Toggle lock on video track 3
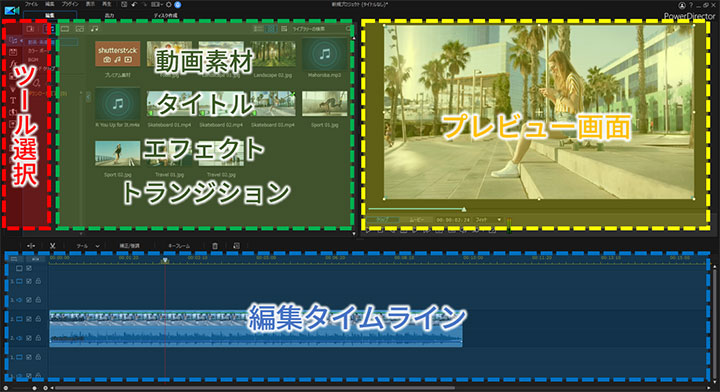The width and height of the screenshot is (720, 392). click(39, 281)
